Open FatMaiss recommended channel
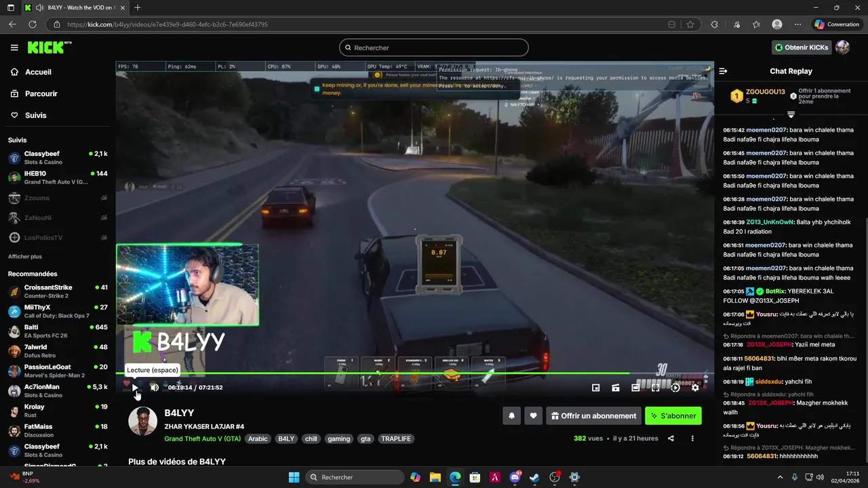The width and height of the screenshot is (868, 488). pos(58,430)
